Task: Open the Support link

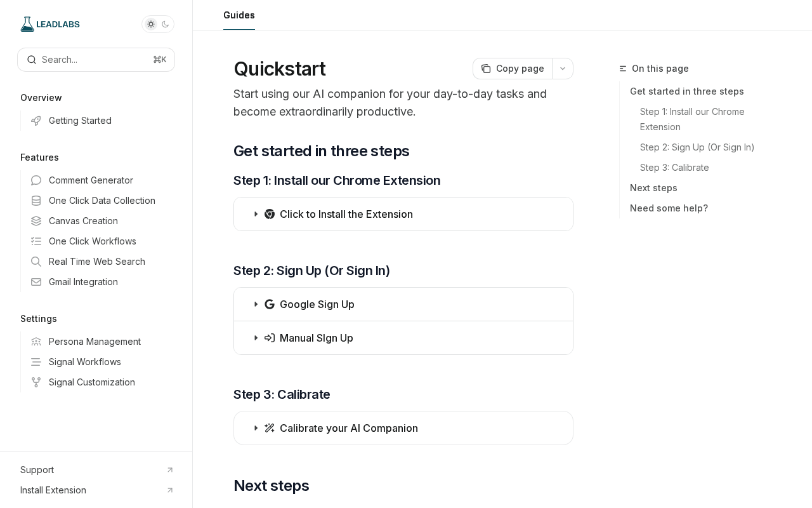Action: [37, 470]
